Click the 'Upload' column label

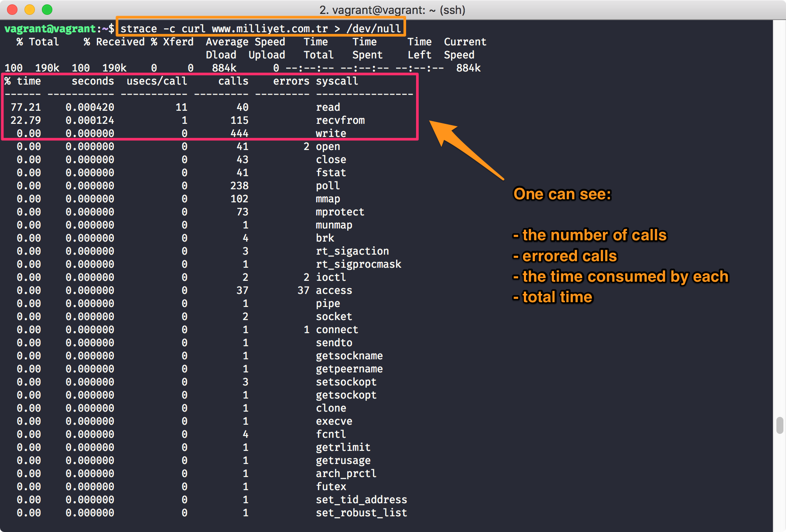point(267,55)
